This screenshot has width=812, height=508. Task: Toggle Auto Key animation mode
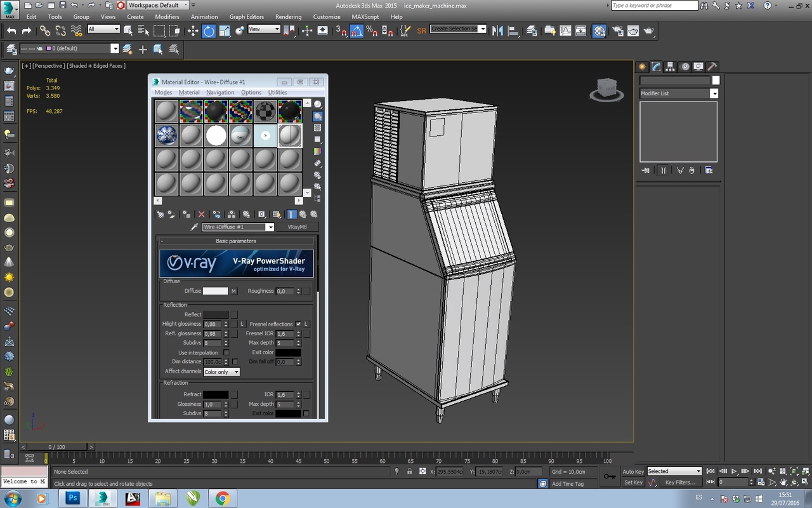[x=633, y=472]
